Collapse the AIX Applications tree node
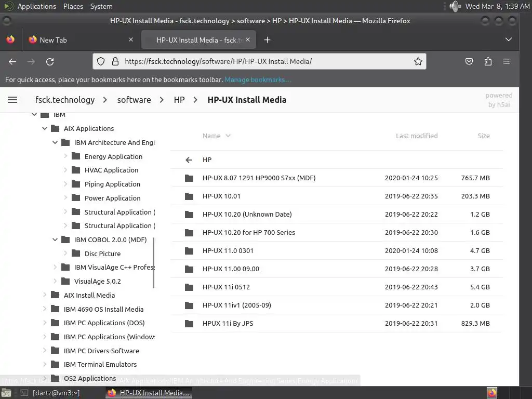This screenshot has width=532, height=399. click(x=45, y=128)
